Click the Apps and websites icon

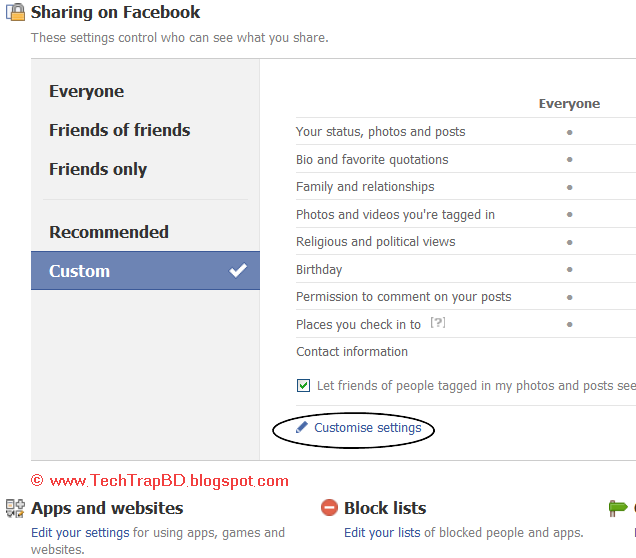[x=15, y=508]
